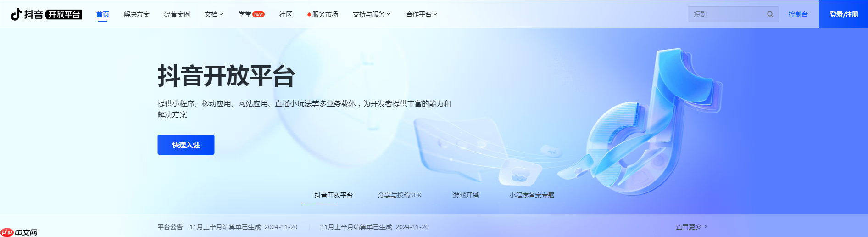Click the 登录/注册 button
Screen dimensions: 868x237
coord(844,14)
